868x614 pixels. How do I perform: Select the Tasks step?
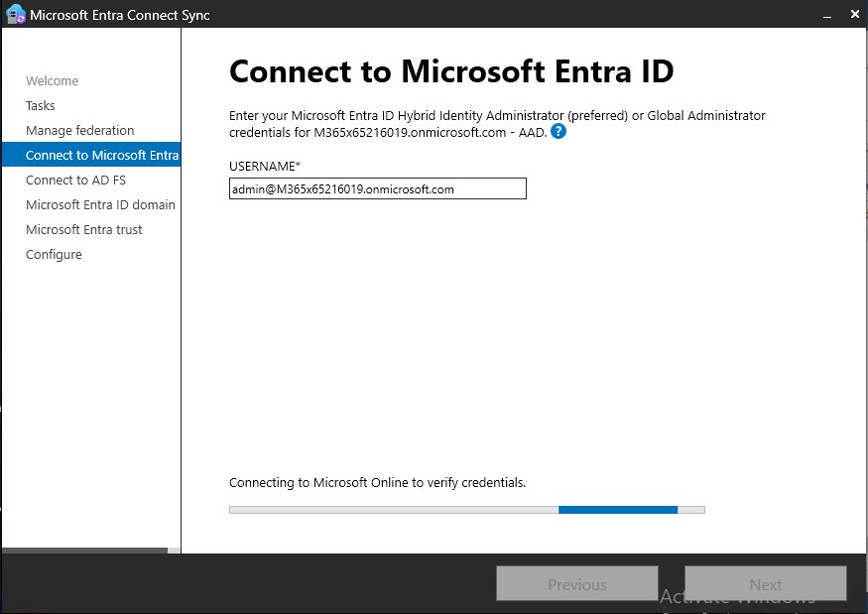tap(41, 106)
